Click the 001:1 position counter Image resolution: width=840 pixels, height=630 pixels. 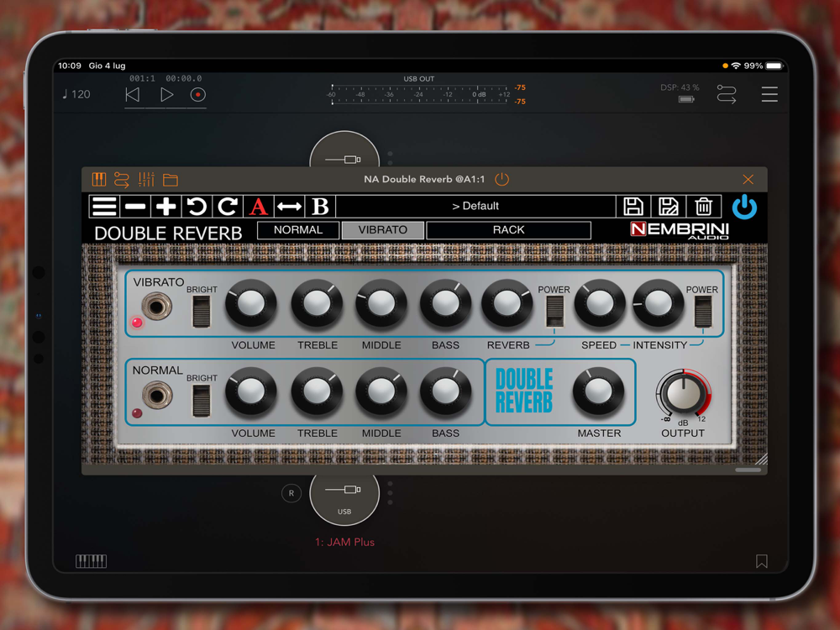[143, 78]
